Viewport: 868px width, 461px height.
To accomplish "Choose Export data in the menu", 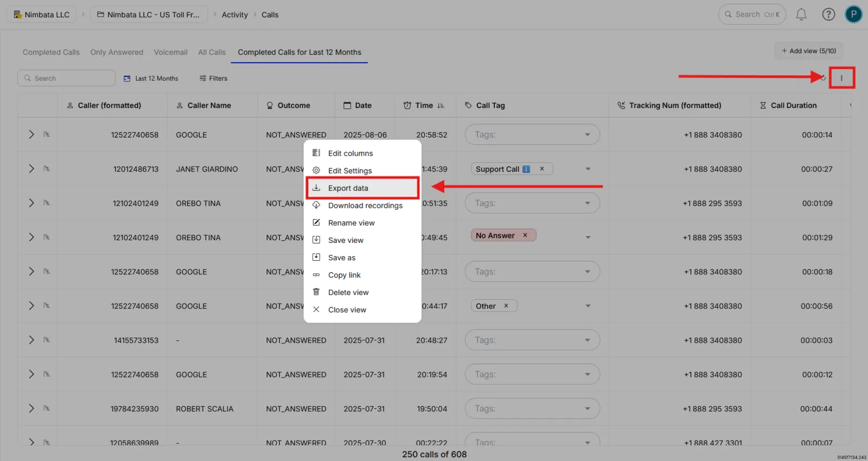I will click(362, 188).
